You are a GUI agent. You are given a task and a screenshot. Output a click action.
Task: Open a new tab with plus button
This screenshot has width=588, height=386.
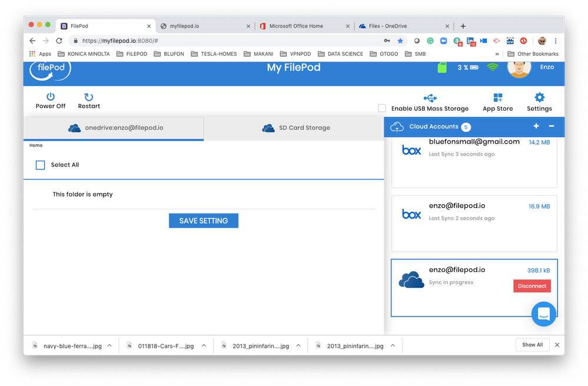[x=463, y=26]
